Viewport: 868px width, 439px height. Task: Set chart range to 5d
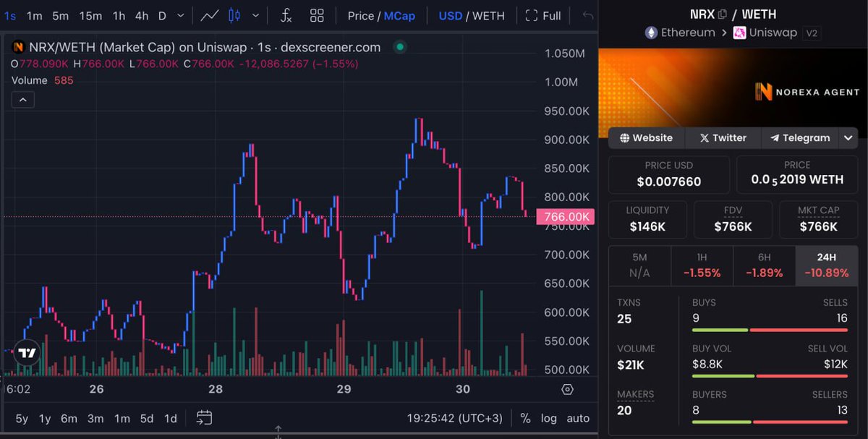147,418
